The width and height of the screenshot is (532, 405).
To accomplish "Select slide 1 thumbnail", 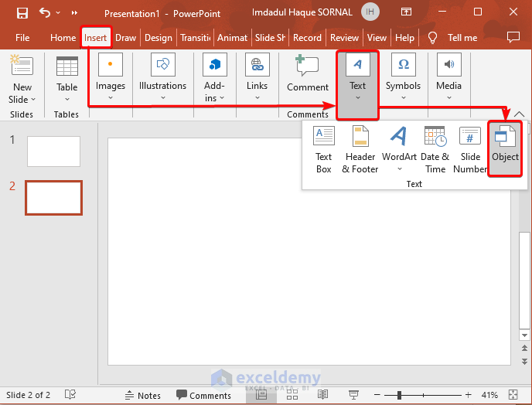I will (53, 151).
